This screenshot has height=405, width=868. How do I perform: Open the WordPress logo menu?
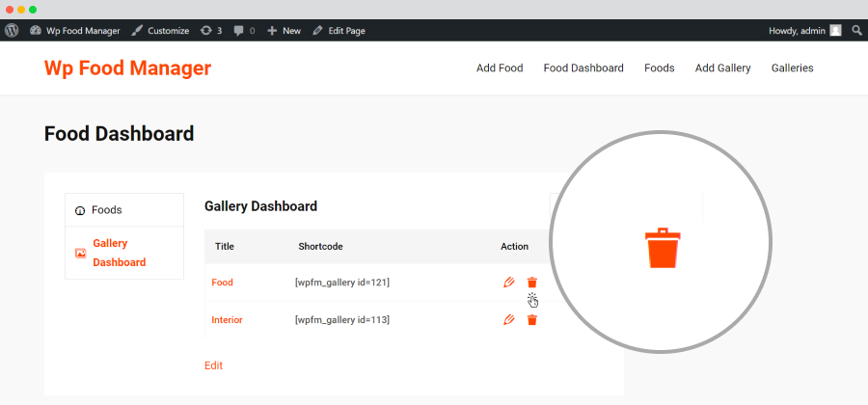(12, 31)
